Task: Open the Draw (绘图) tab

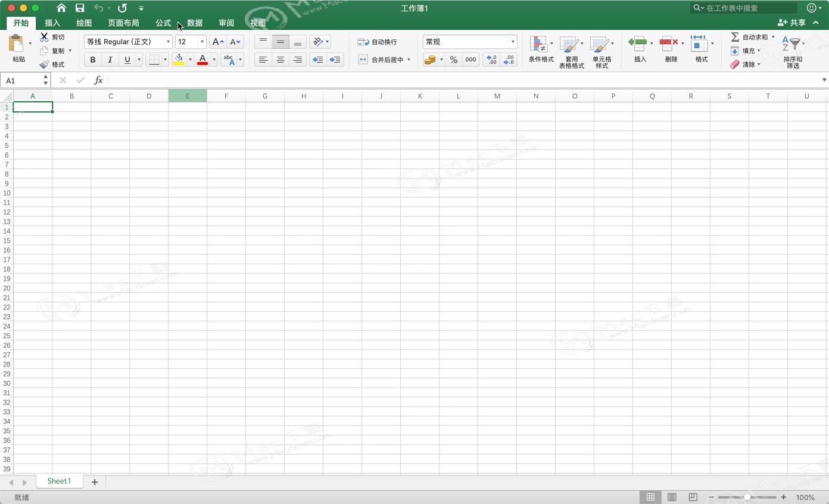Action: (84, 23)
